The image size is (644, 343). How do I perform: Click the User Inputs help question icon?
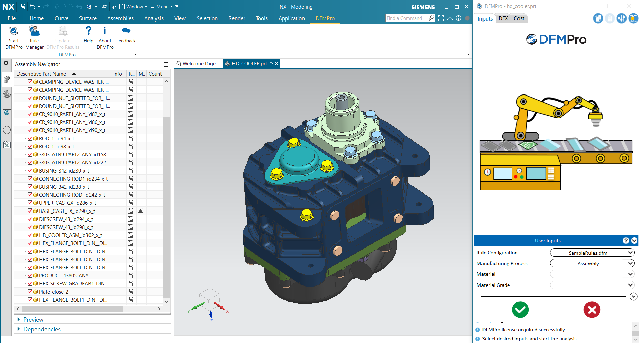626,240
